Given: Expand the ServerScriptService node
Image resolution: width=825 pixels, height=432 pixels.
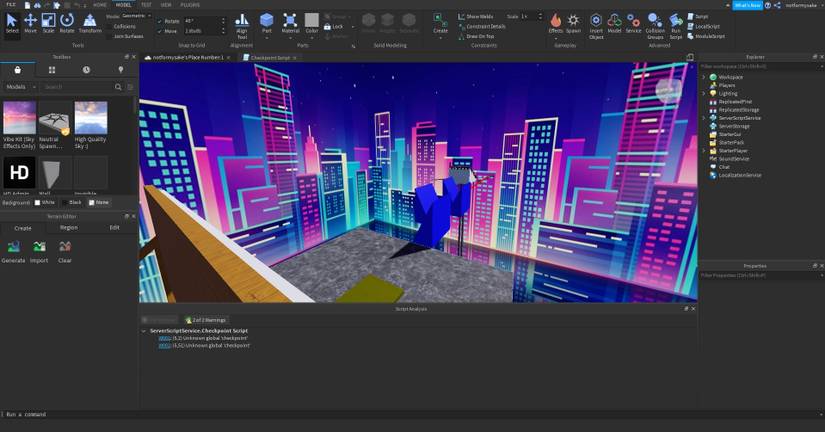Looking at the screenshot, I should (704, 118).
